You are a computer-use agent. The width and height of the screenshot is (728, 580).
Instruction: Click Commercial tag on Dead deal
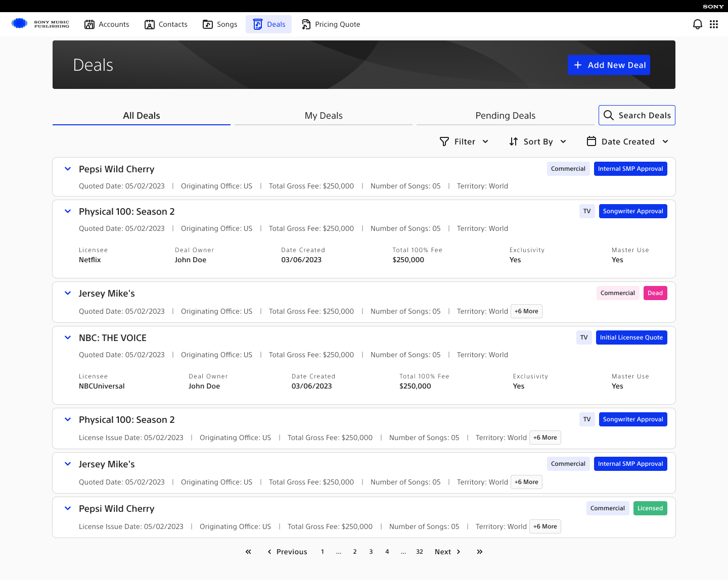tap(618, 293)
